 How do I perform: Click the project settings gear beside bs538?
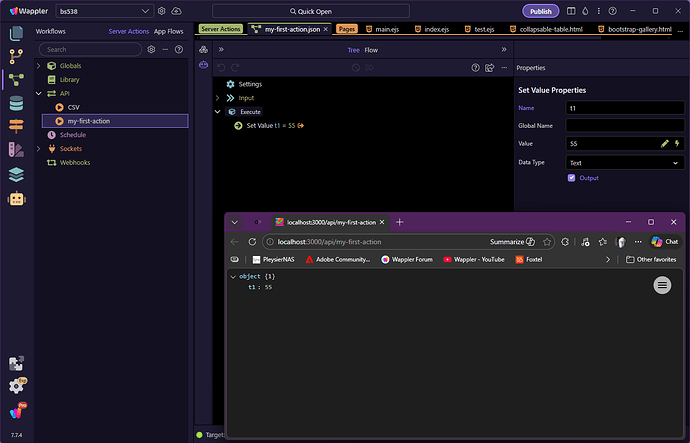[162, 11]
